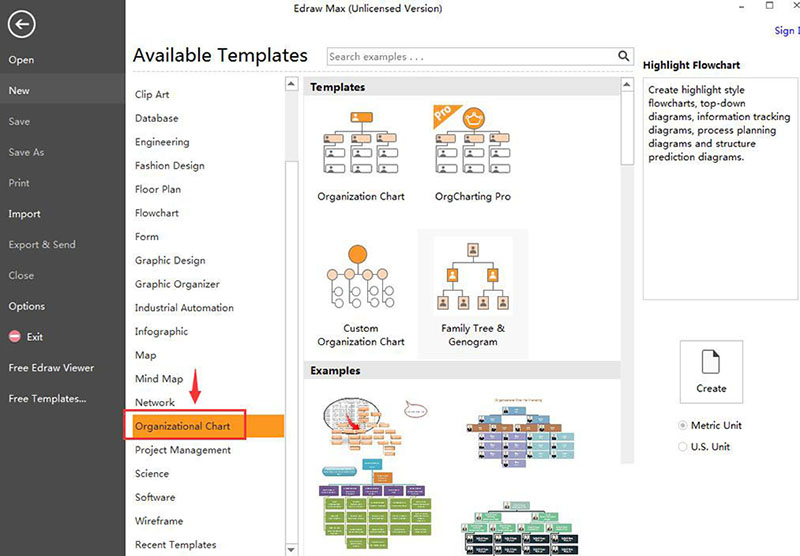Viewport: 800px width, 556px height.
Task: Select the Project Management category
Action: point(183,450)
